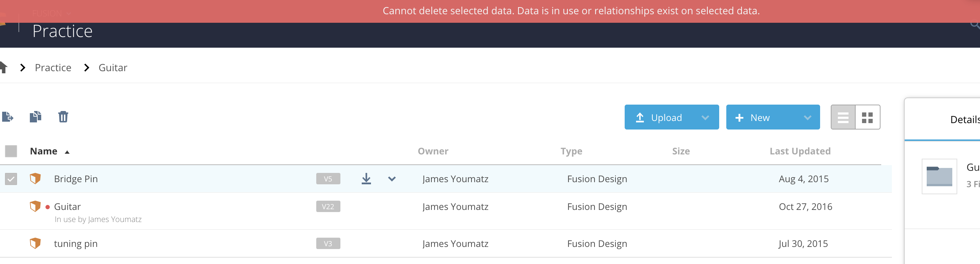This screenshot has width=980, height=264.
Task: Go to Practice in the breadcrumb
Action: tap(53, 68)
